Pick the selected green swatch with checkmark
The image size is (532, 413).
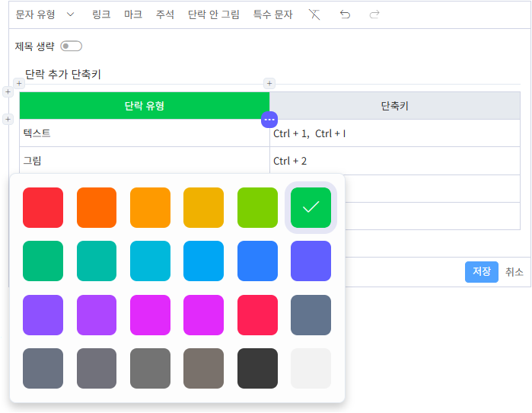click(311, 207)
